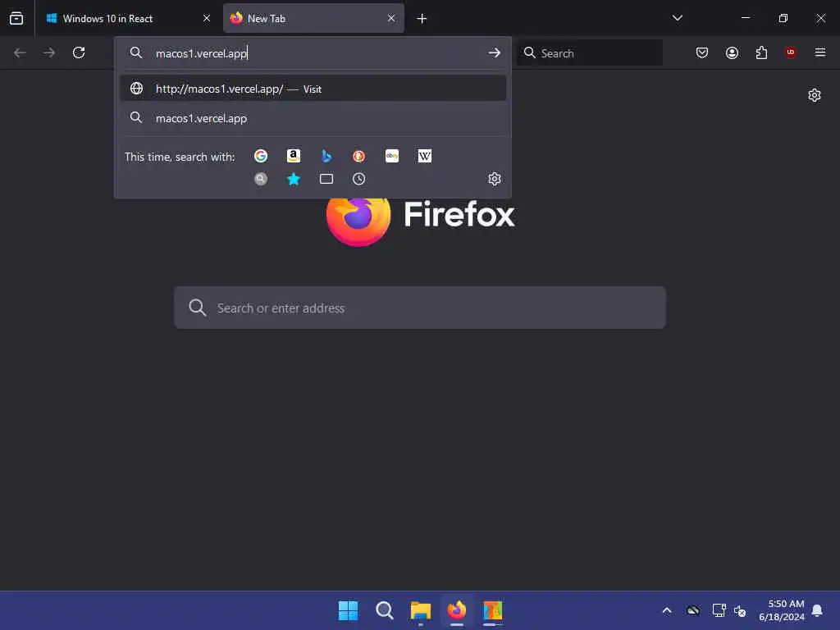Visit http://macos1.vercel.app/ suggestion
Screen dimensions: 840x630
point(313,89)
